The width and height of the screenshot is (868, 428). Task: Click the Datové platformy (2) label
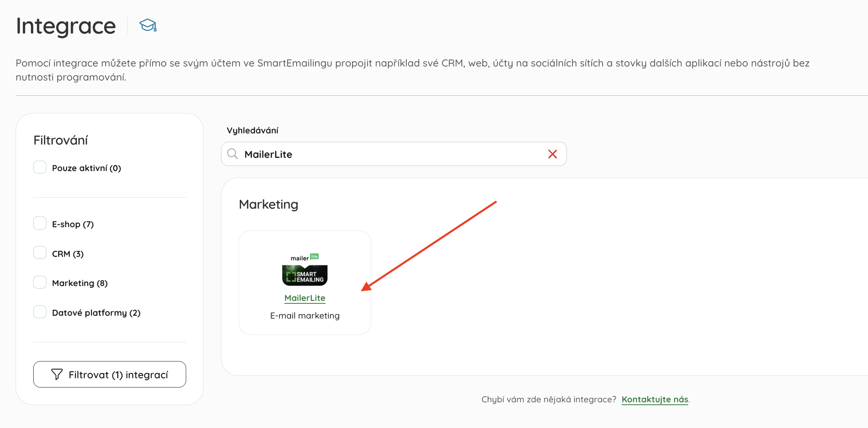[96, 313]
